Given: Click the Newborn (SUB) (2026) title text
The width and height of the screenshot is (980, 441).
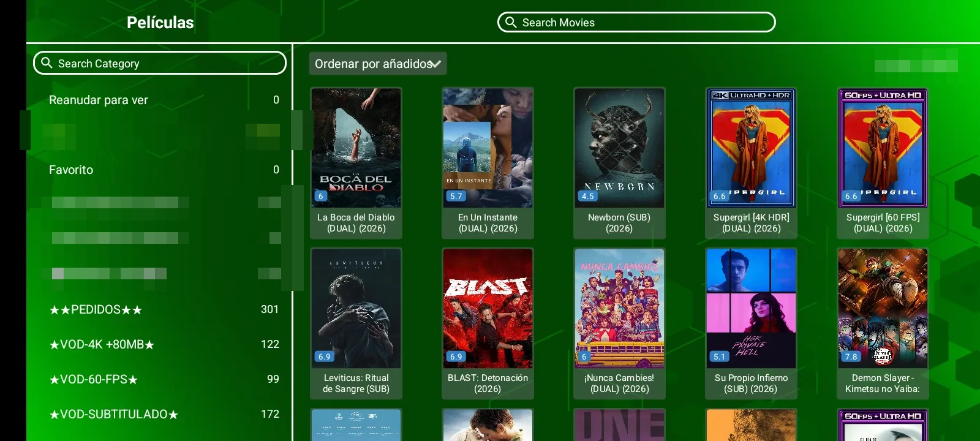Looking at the screenshot, I should (619, 223).
